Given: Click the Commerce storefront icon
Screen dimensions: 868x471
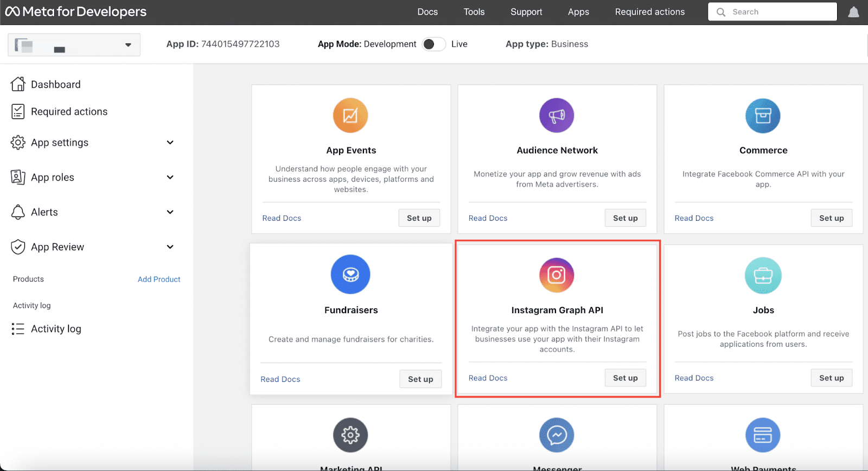Looking at the screenshot, I should pos(763,116).
